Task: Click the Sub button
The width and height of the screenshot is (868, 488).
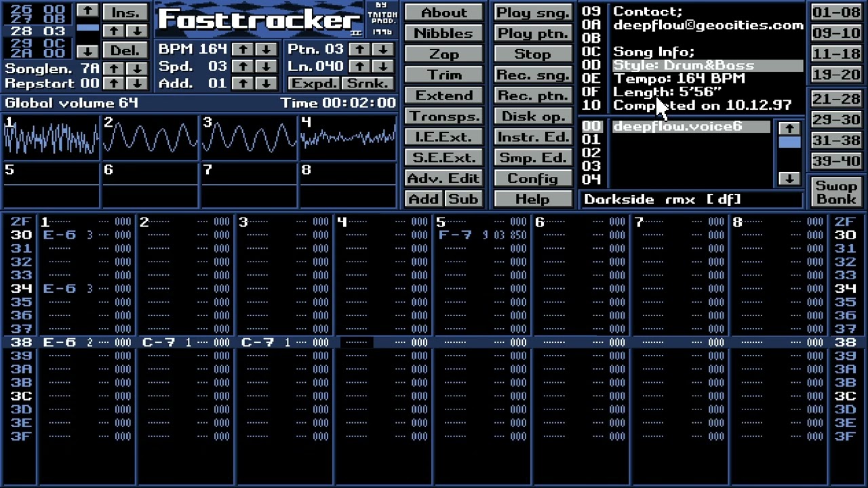Action: (x=464, y=199)
